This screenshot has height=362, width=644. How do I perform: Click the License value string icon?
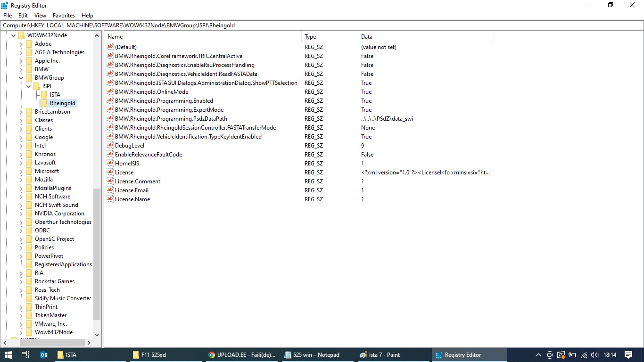click(110, 172)
